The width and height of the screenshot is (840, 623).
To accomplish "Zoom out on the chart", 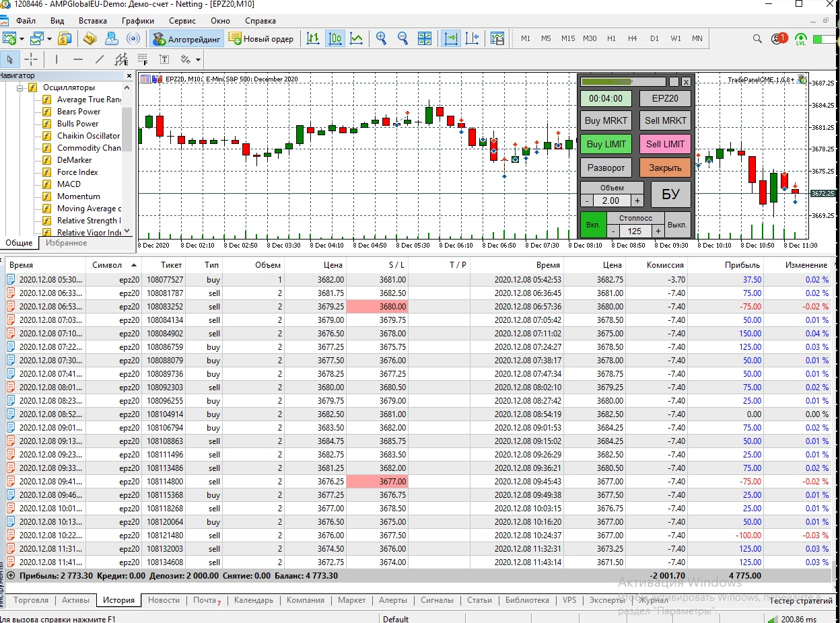I will click(403, 38).
